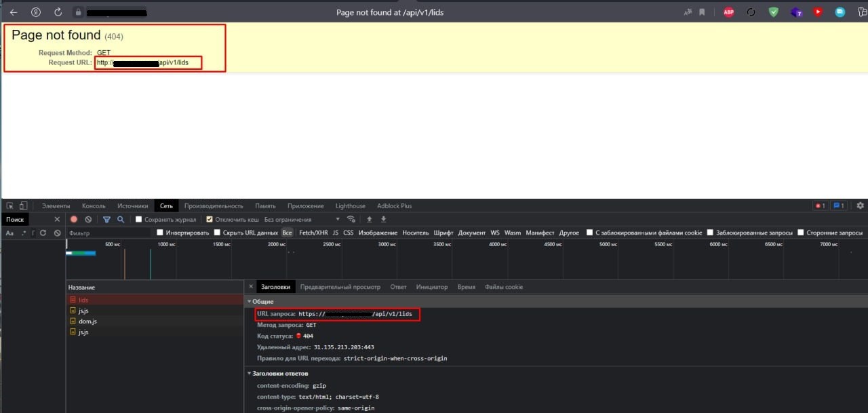Filter requests by Fetch/XHR type
Viewport: 868px width, 413px height.
tap(313, 233)
